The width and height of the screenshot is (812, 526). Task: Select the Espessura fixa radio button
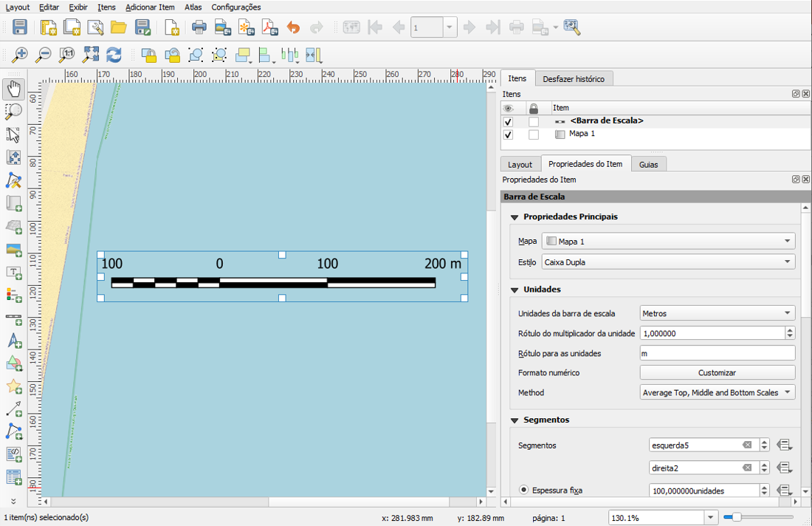point(524,490)
